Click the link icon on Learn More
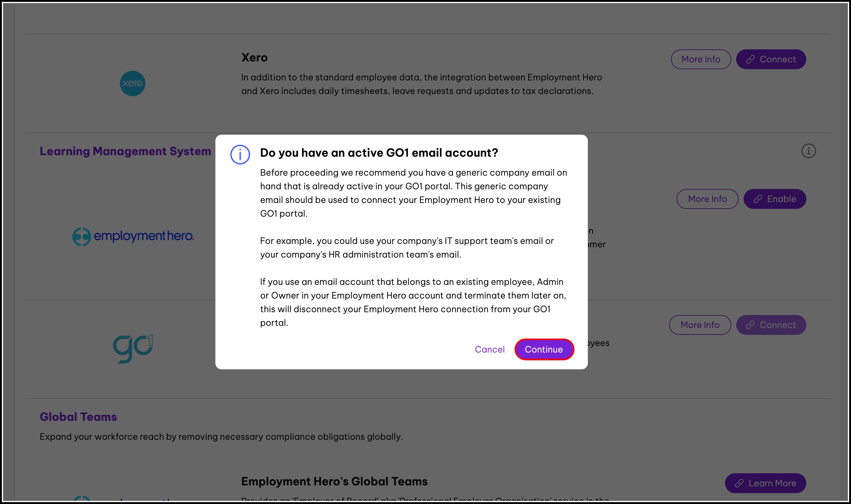The width and height of the screenshot is (851, 504). click(739, 483)
